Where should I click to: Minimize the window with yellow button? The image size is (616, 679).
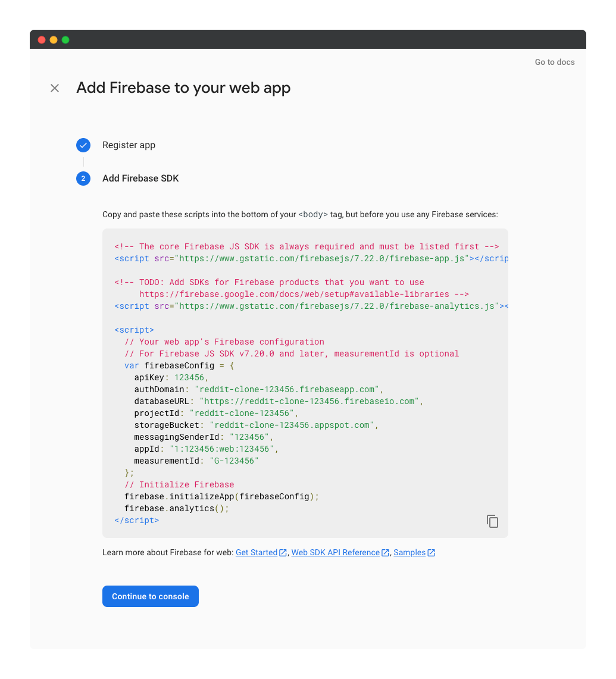coord(54,40)
